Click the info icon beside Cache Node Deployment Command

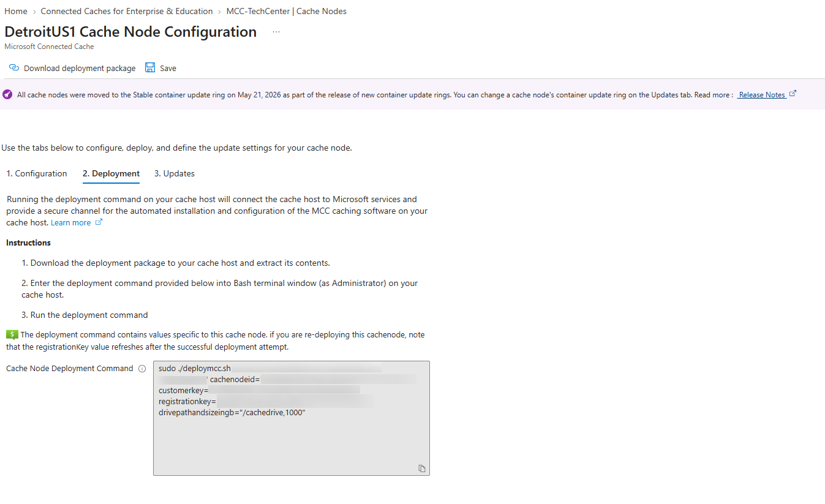click(142, 369)
